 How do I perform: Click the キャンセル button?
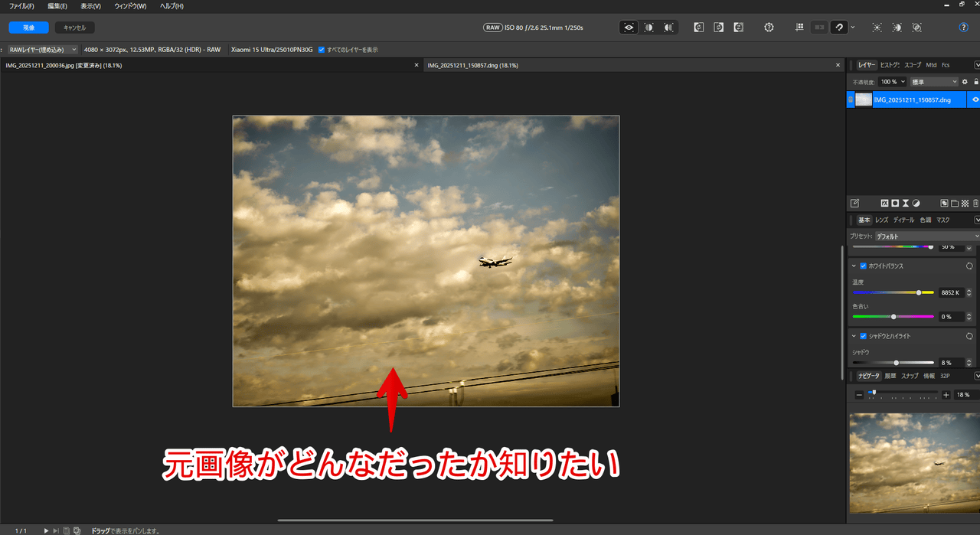coord(75,28)
